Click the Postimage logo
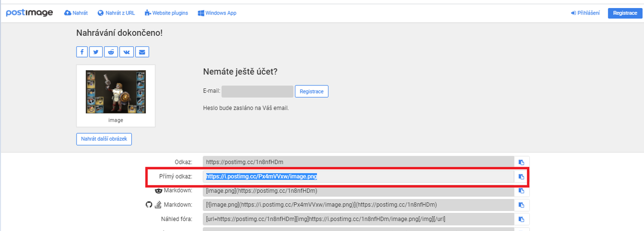 pos(29,13)
